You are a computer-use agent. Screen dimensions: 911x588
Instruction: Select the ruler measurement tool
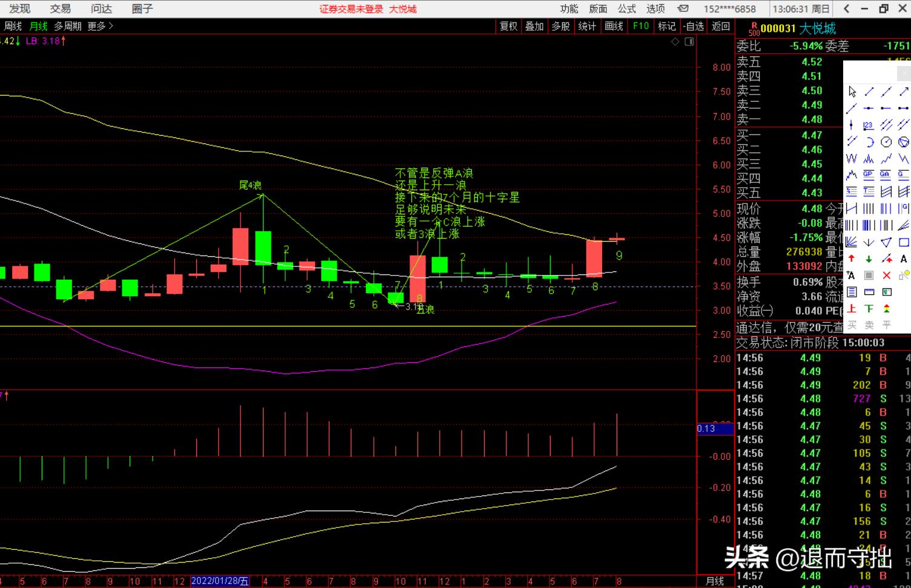click(869, 292)
